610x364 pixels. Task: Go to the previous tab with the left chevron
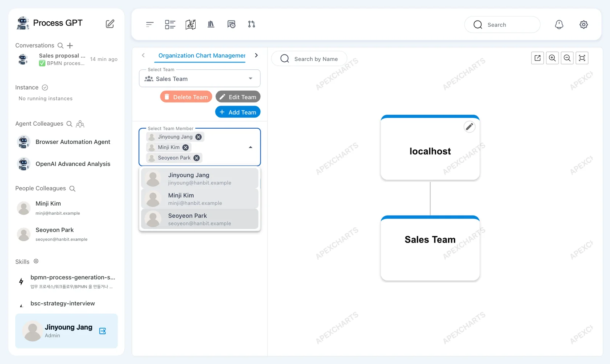tap(143, 55)
